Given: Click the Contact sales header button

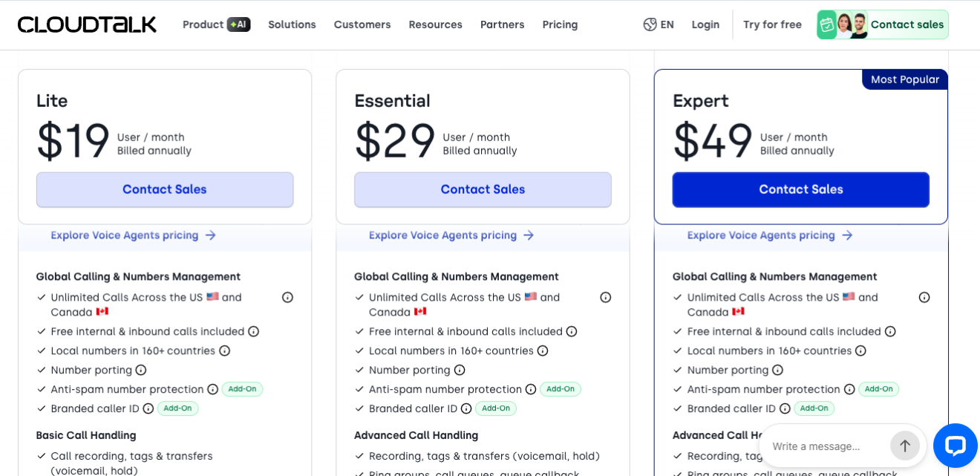Looking at the screenshot, I should 883,25.
